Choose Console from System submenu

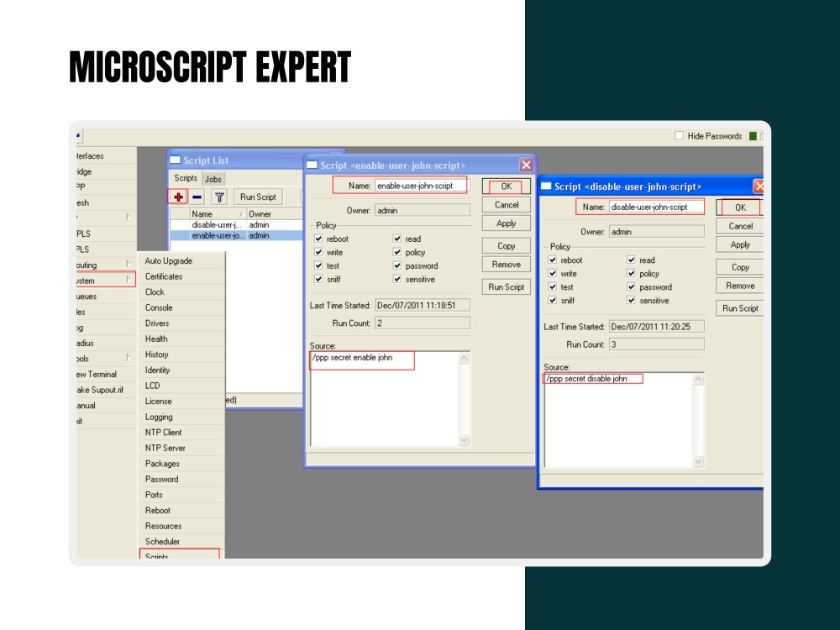click(x=181, y=307)
